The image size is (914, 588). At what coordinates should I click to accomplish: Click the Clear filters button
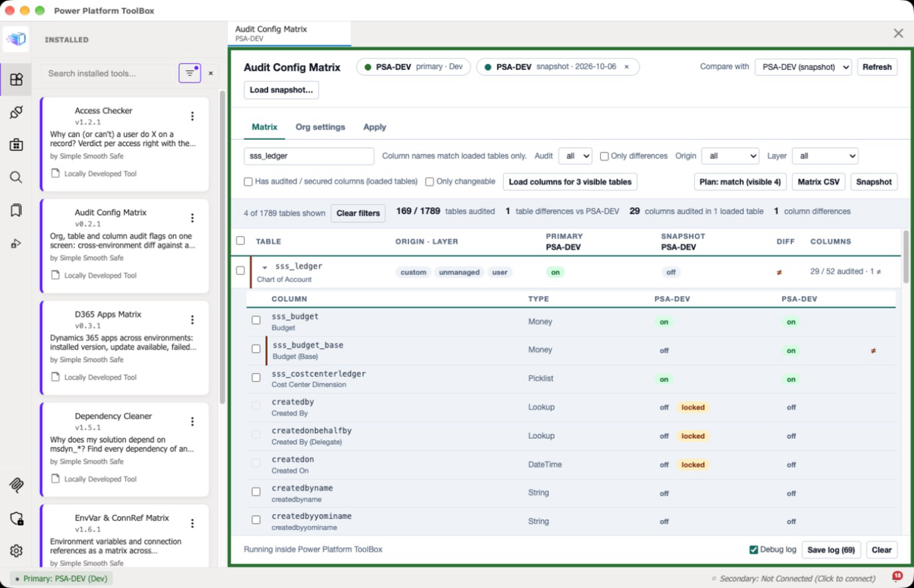tap(358, 213)
